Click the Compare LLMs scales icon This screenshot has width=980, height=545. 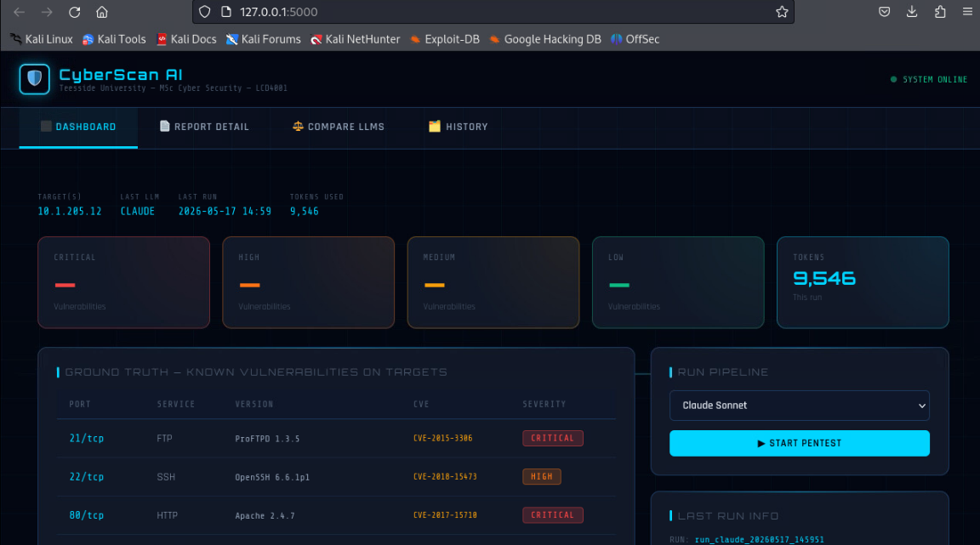(x=298, y=126)
